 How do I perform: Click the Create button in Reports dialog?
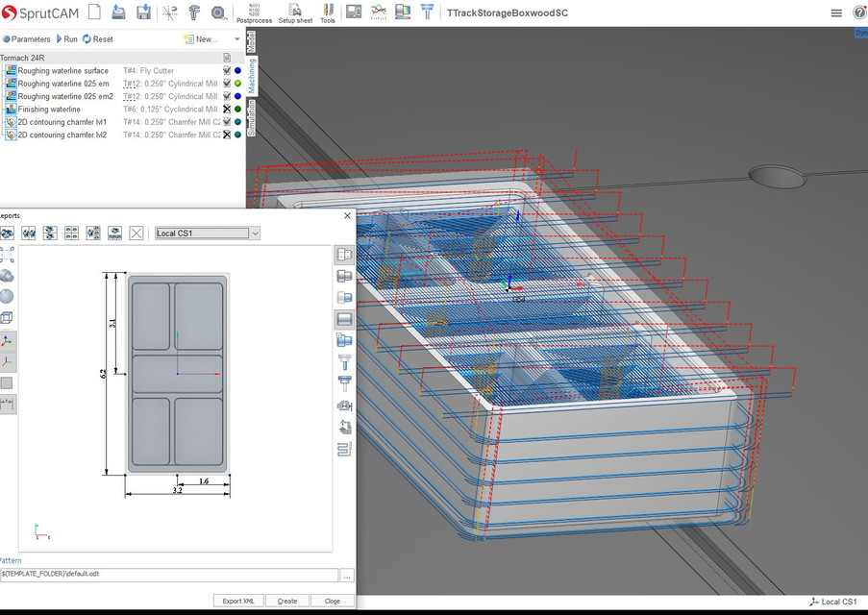tap(286, 600)
